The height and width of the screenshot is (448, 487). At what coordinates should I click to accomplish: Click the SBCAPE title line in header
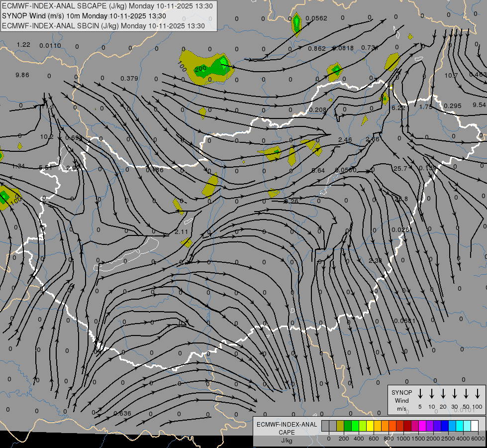[x=107, y=6]
